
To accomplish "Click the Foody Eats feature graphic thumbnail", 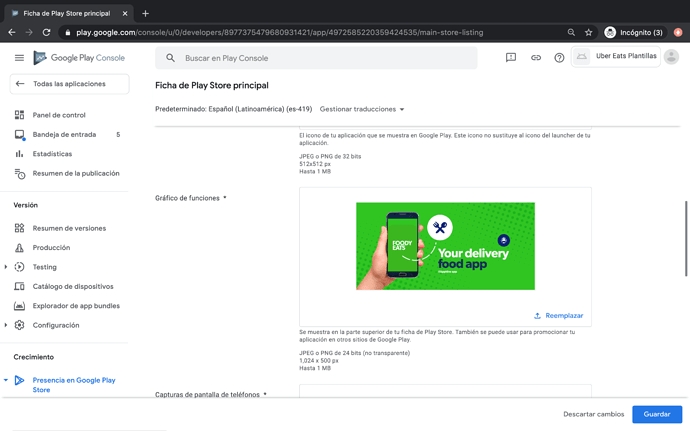I will 445,246.
